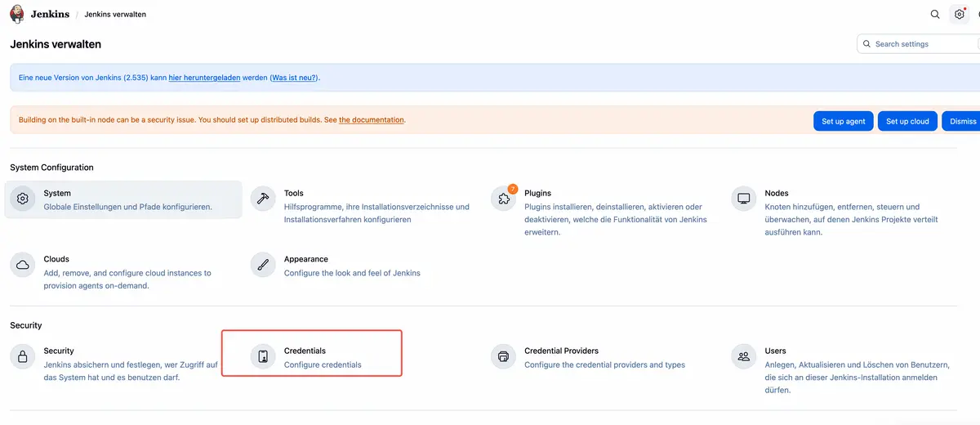Click Plugins description 'Plugins installieren, deinstallieren'
Viewport: 980px width, 425px height.
click(x=616, y=220)
